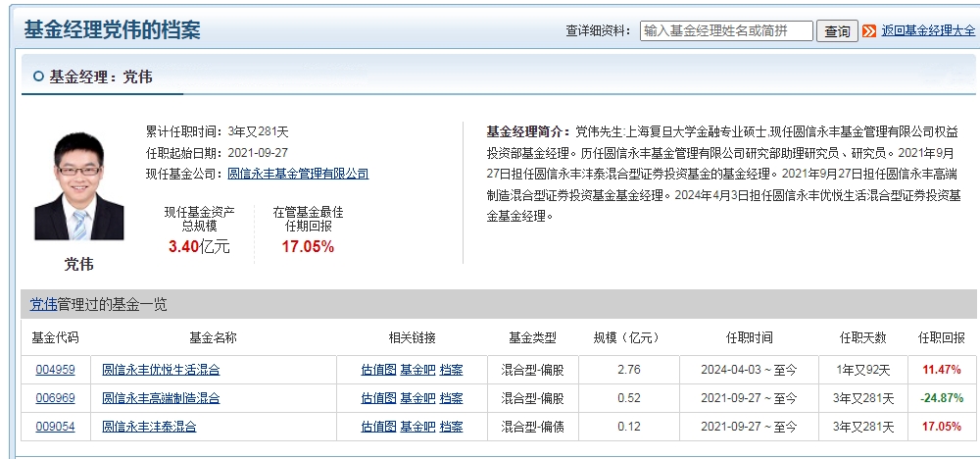Open fund code 009054 link
Image resolution: width=980 pixels, height=459 pixels.
55,427
